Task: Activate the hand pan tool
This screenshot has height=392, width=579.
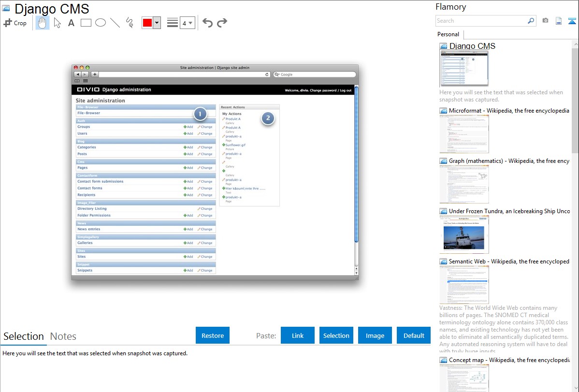Action: (43, 23)
